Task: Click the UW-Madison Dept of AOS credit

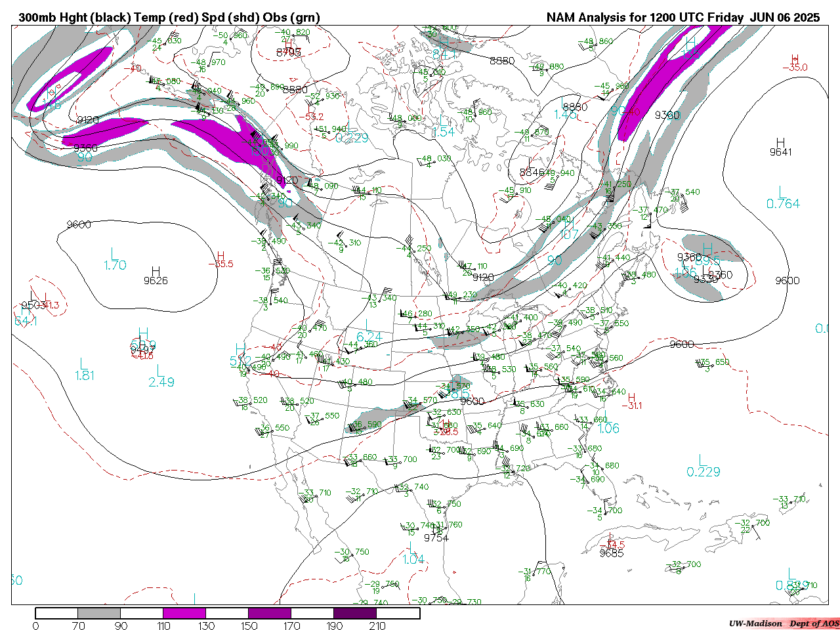Action: pyautogui.click(x=784, y=623)
